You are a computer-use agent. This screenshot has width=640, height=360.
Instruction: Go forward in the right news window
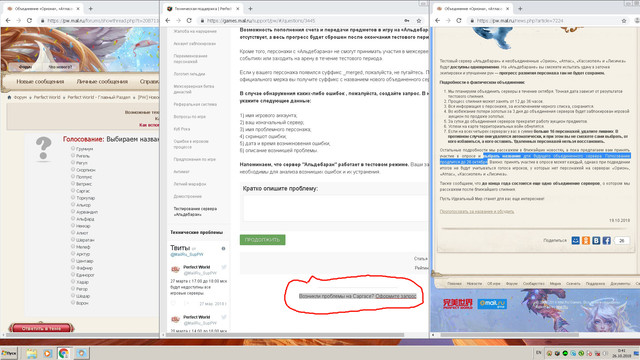tap(448, 20)
